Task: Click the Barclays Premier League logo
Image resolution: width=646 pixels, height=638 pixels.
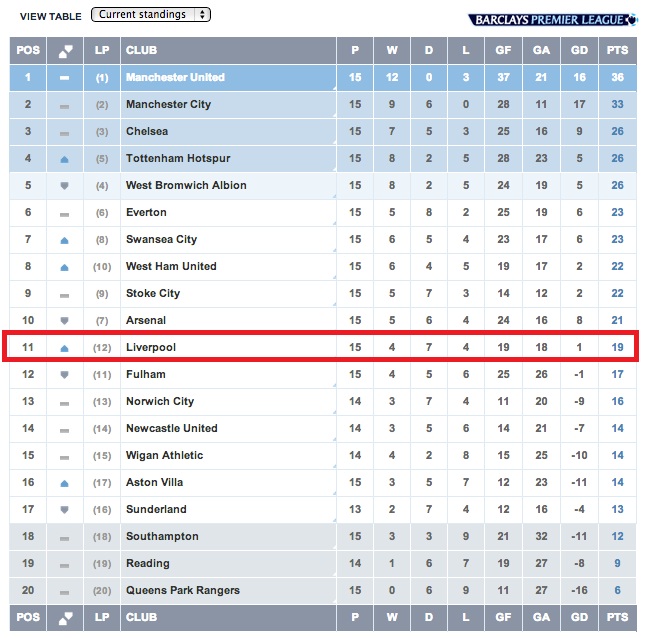Action: 552,19
